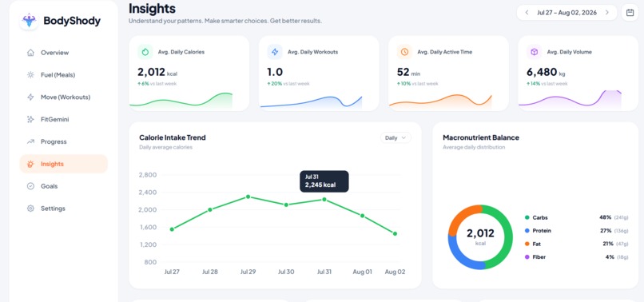This screenshot has height=302, width=644.
Task: Click the Progress trend icon
Action: pos(30,141)
